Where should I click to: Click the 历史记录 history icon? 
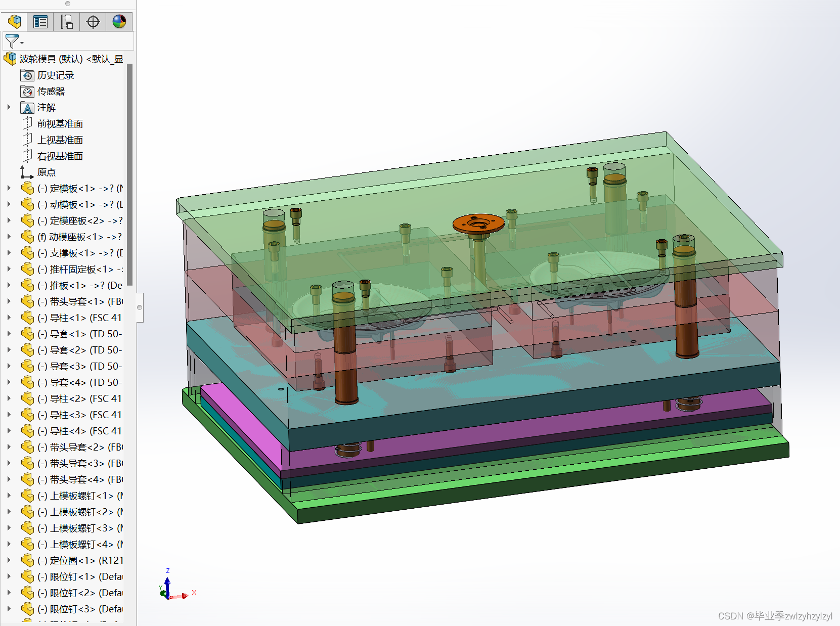(27, 75)
